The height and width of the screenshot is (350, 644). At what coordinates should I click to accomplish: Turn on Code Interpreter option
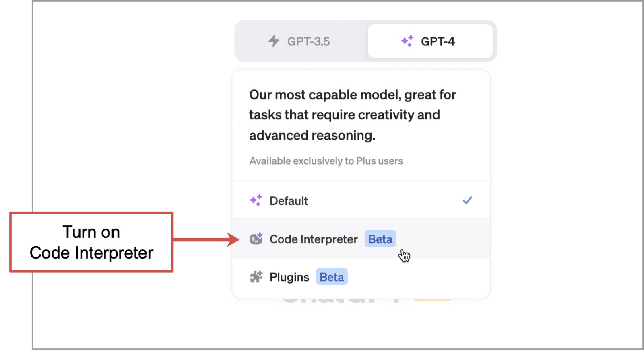361,239
